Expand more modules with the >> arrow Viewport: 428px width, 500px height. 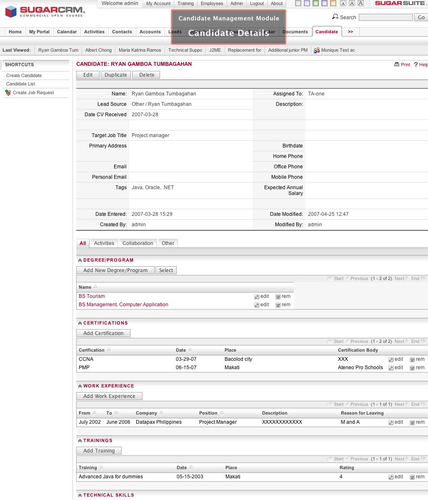350,32
